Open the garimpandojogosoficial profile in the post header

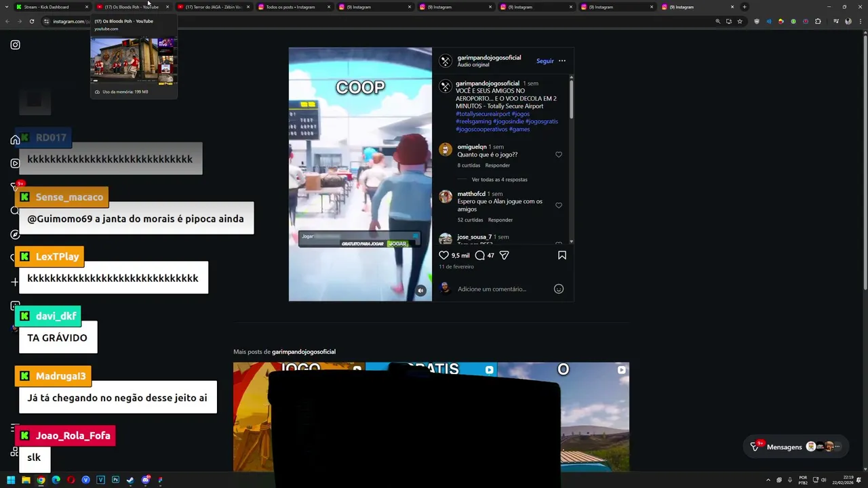click(489, 58)
